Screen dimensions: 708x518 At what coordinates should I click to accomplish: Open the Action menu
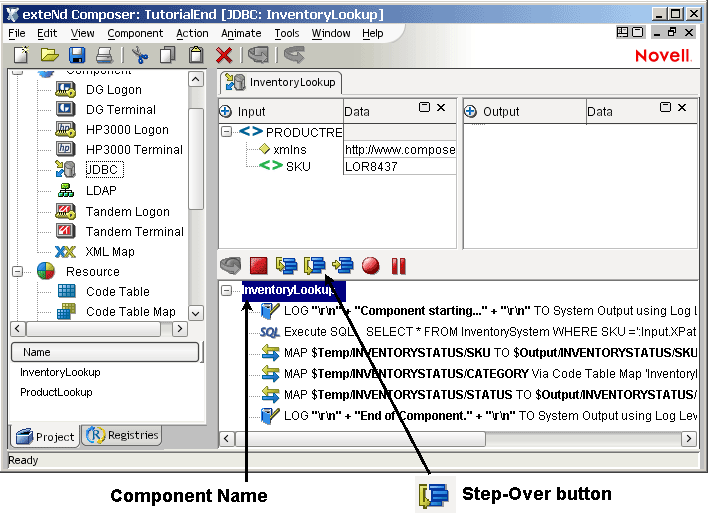point(192,33)
